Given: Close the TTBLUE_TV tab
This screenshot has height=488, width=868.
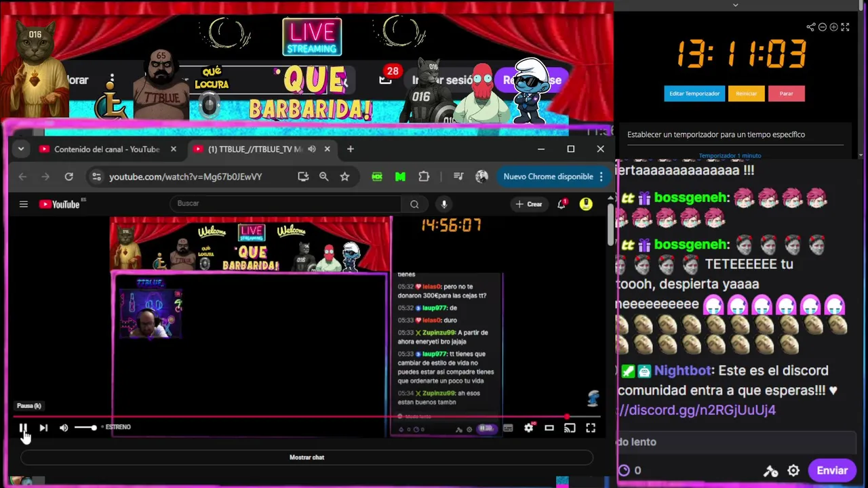Looking at the screenshot, I should [x=326, y=149].
